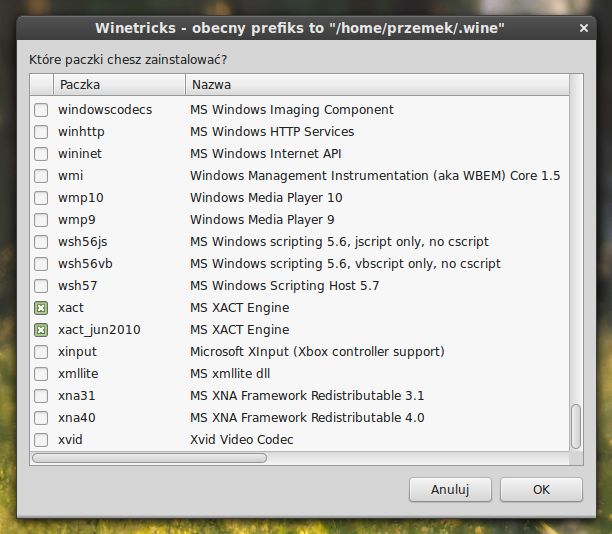Enable the wininet package checkbox
Screen dimensions: 612x534
click(41, 154)
